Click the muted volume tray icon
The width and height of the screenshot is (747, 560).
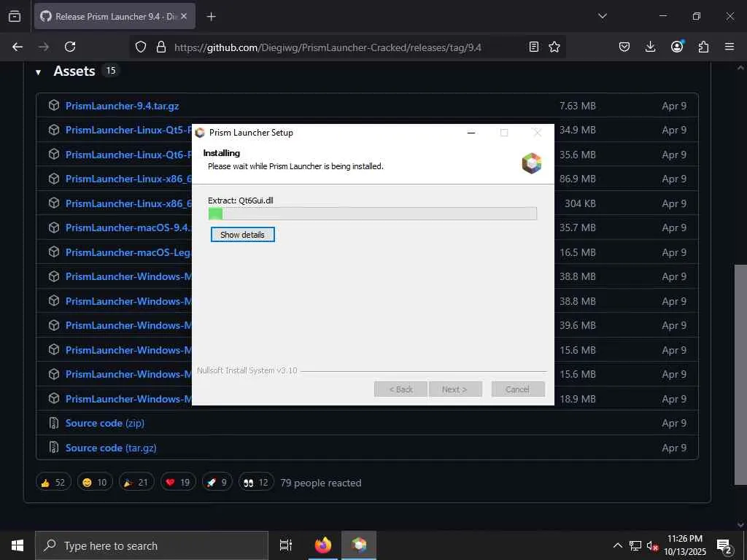(x=651, y=545)
